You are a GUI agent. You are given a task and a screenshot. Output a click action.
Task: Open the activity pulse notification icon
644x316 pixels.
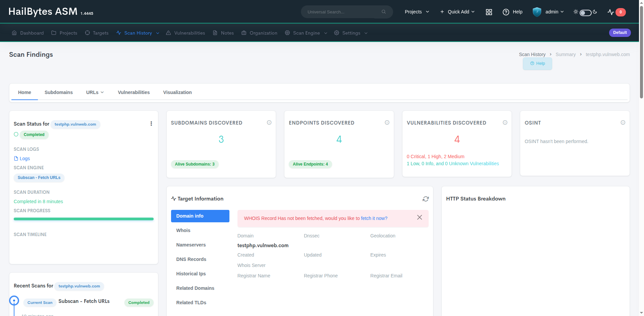(x=611, y=12)
